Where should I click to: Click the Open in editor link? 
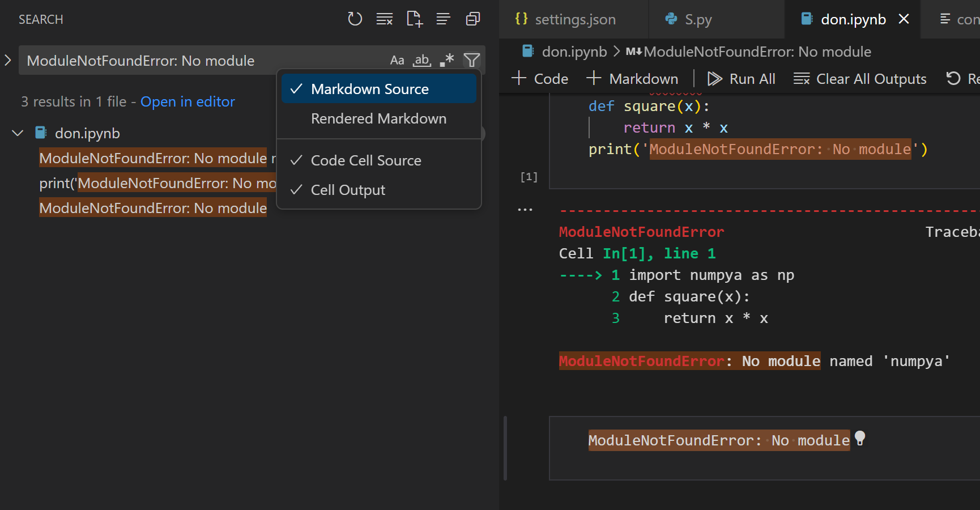click(x=188, y=101)
